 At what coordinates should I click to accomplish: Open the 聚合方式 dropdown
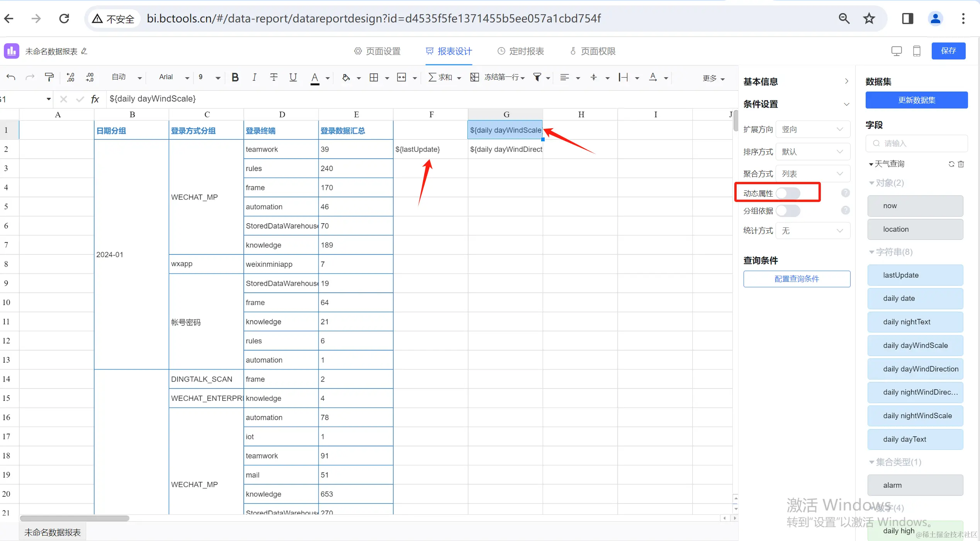[812, 174]
